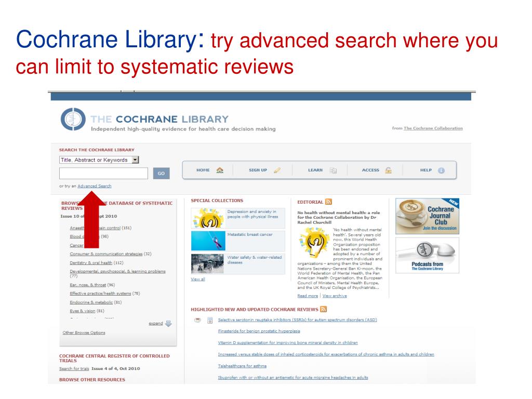Click the Access padlock icon
The height and width of the screenshot is (399, 532).
click(389, 170)
